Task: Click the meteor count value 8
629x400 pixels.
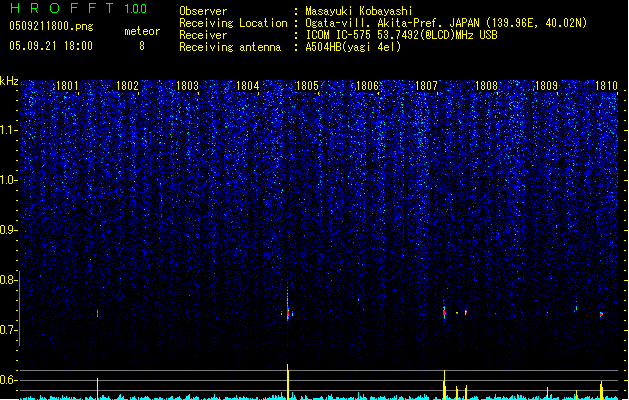Action: pos(142,46)
